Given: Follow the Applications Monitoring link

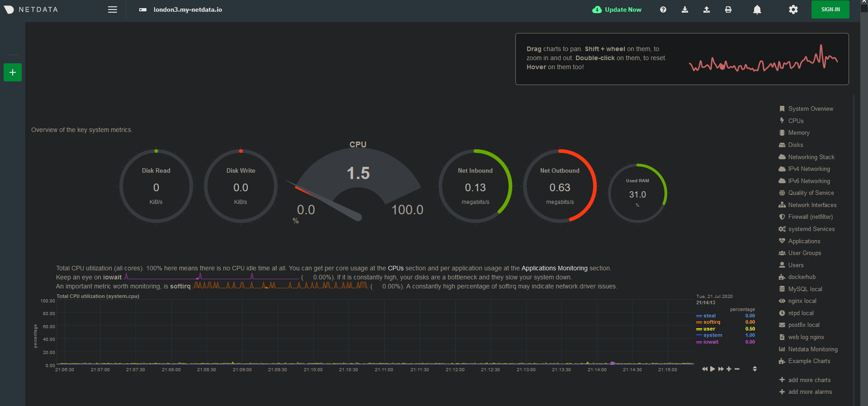Looking at the screenshot, I should coord(554,268).
